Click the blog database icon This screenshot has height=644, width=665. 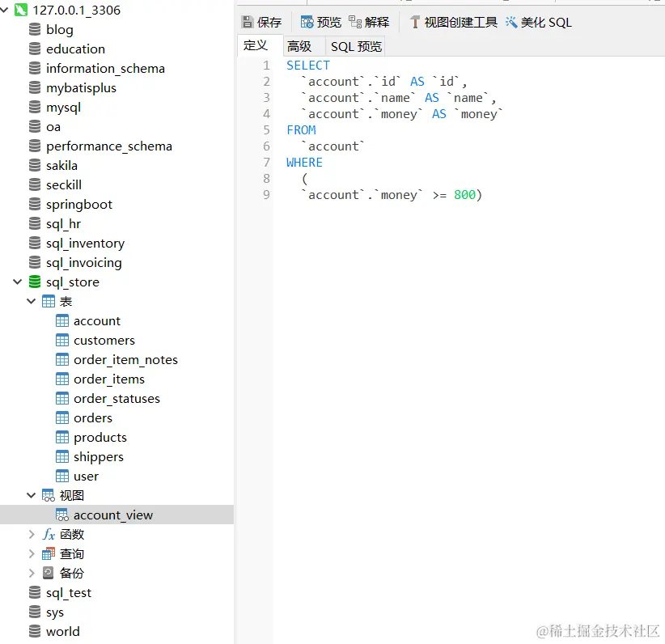tap(35, 29)
